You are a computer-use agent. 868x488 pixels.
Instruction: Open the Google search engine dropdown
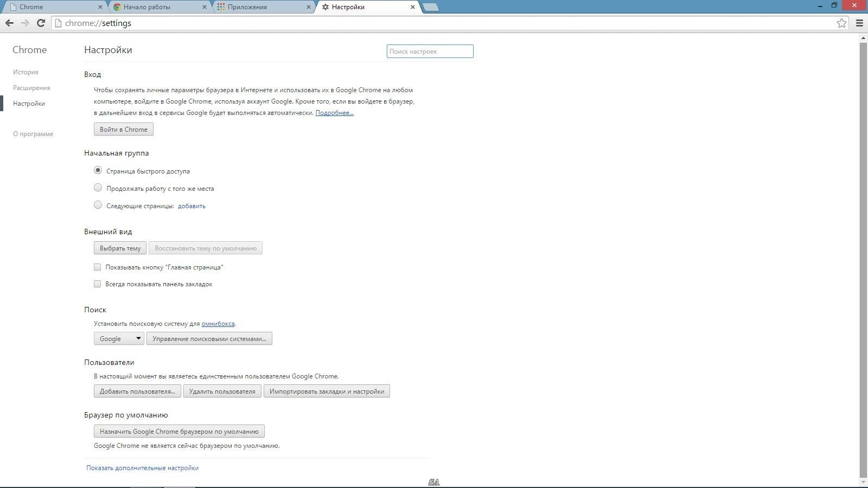[119, 338]
